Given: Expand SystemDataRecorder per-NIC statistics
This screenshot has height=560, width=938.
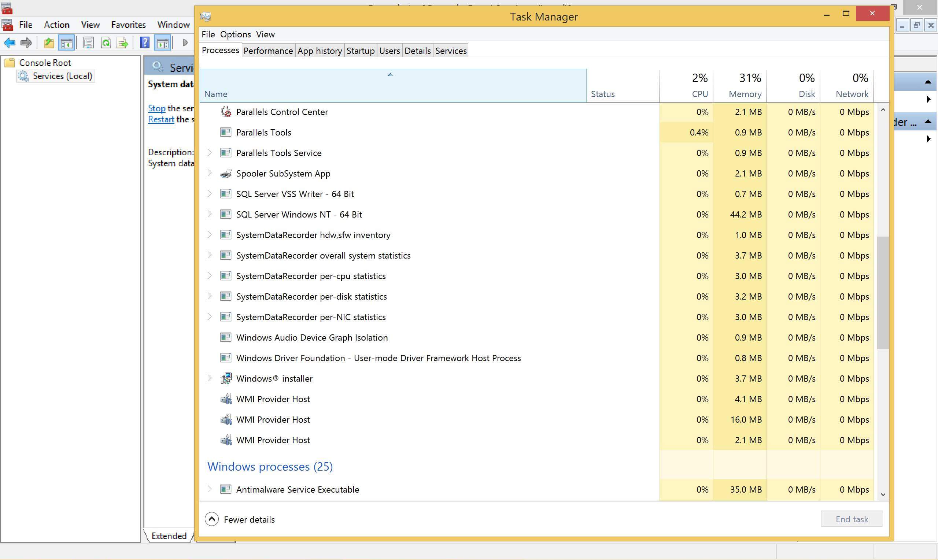Looking at the screenshot, I should pyautogui.click(x=210, y=316).
